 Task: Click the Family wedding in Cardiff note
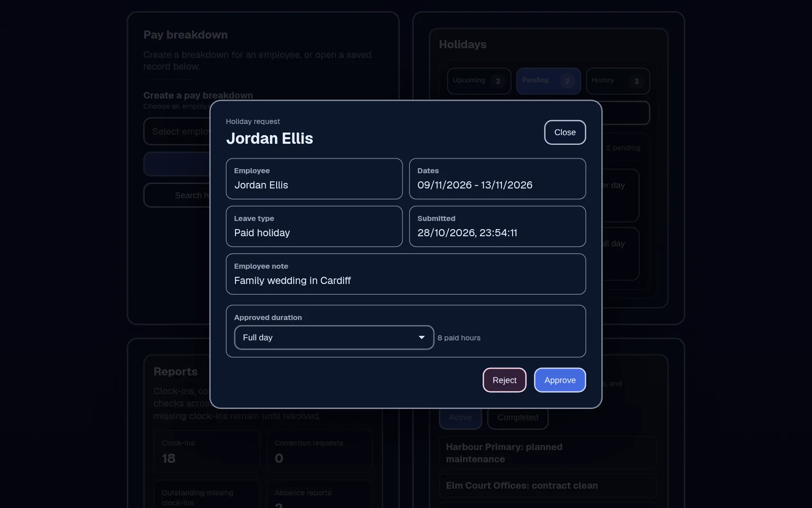click(292, 280)
